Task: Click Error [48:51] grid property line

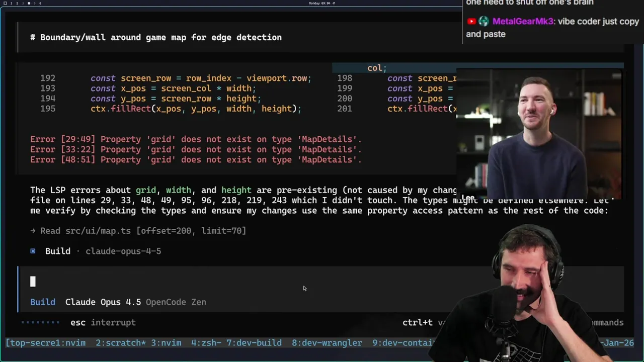Action: (196, 159)
